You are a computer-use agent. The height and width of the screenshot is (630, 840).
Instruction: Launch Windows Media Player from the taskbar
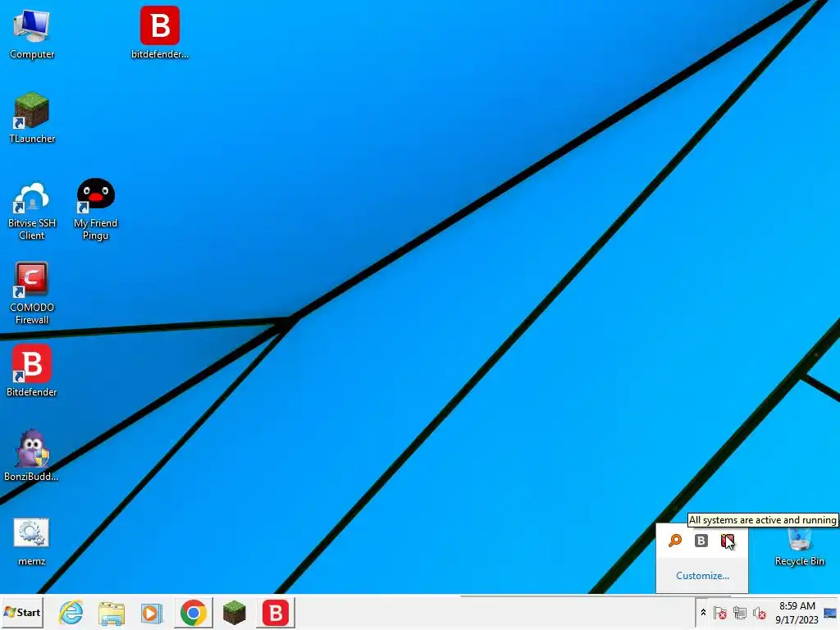pos(152,612)
